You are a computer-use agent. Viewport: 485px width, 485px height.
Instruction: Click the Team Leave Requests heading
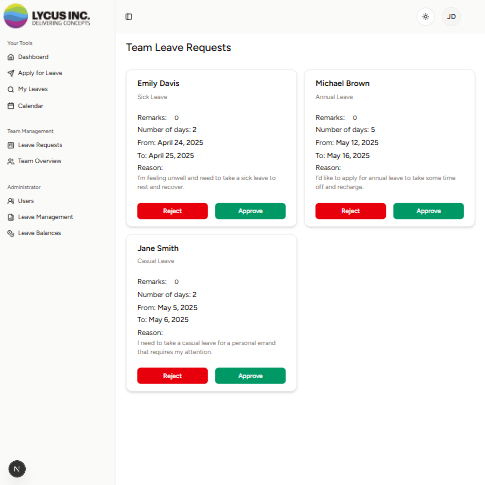(178, 48)
